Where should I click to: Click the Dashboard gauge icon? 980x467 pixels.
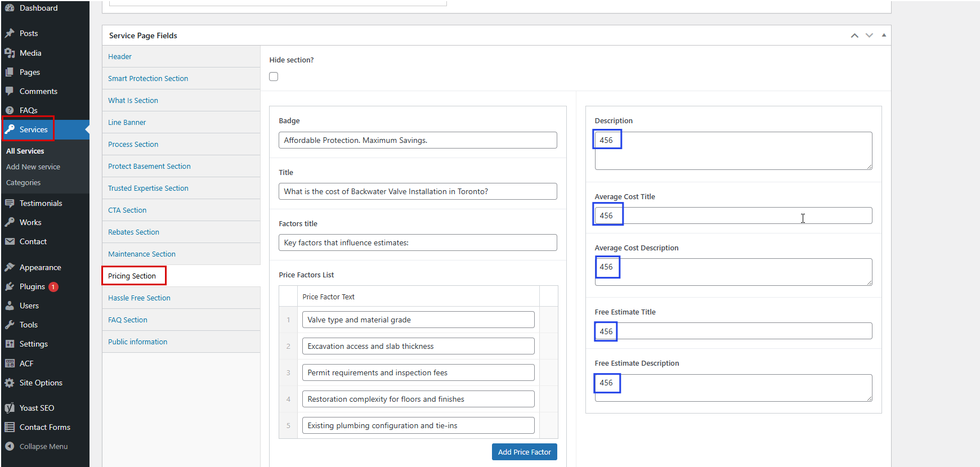(x=10, y=8)
